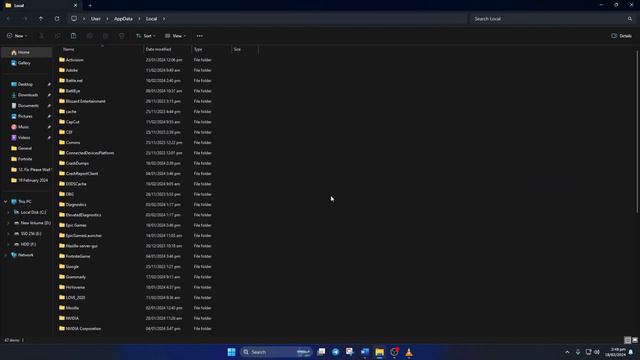Select the Mozilla folder
Image resolution: width=640 pixels, height=360 pixels.
click(72, 308)
